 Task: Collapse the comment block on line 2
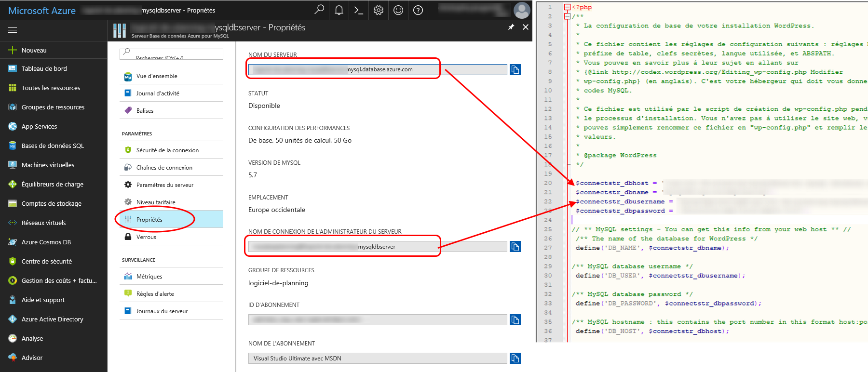point(568,16)
